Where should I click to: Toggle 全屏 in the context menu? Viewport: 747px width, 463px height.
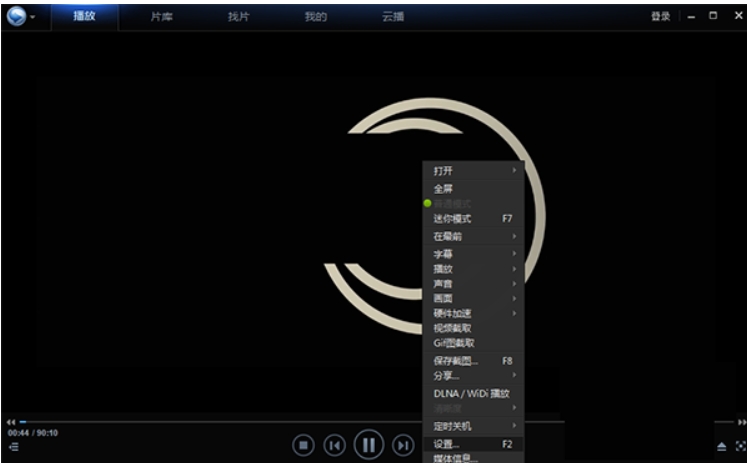[443, 188]
